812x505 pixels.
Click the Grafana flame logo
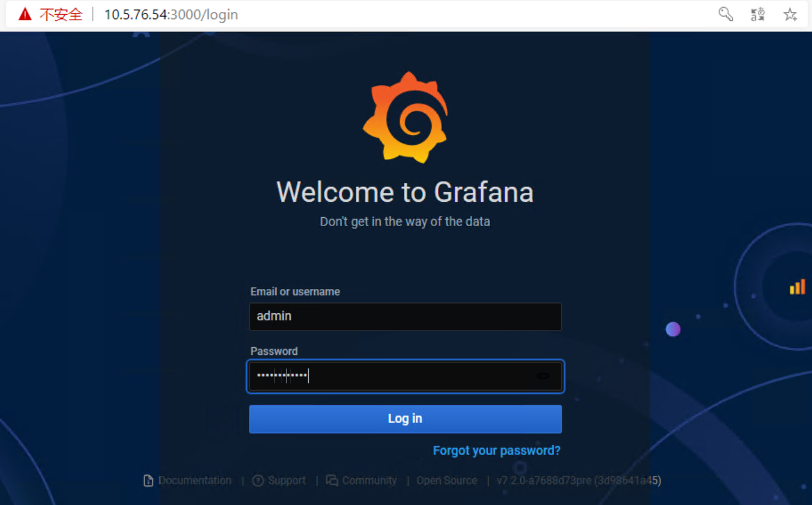[x=406, y=117]
